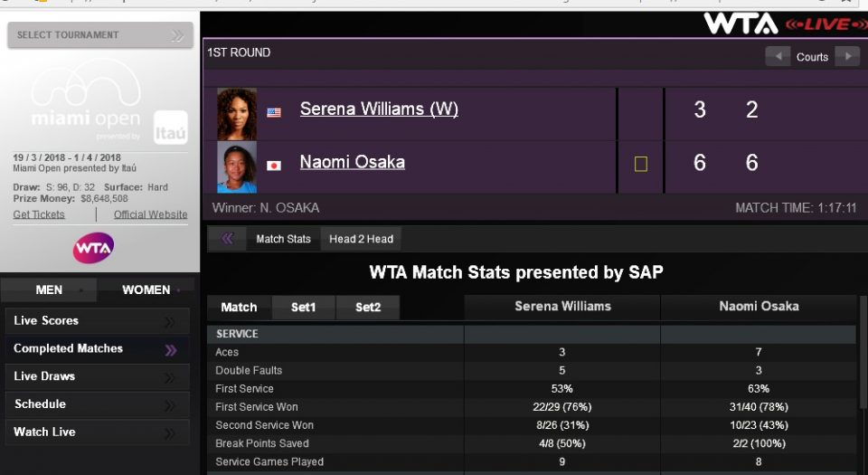The height and width of the screenshot is (475, 868).
Task: Open the Schedule section
Action: click(x=98, y=404)
